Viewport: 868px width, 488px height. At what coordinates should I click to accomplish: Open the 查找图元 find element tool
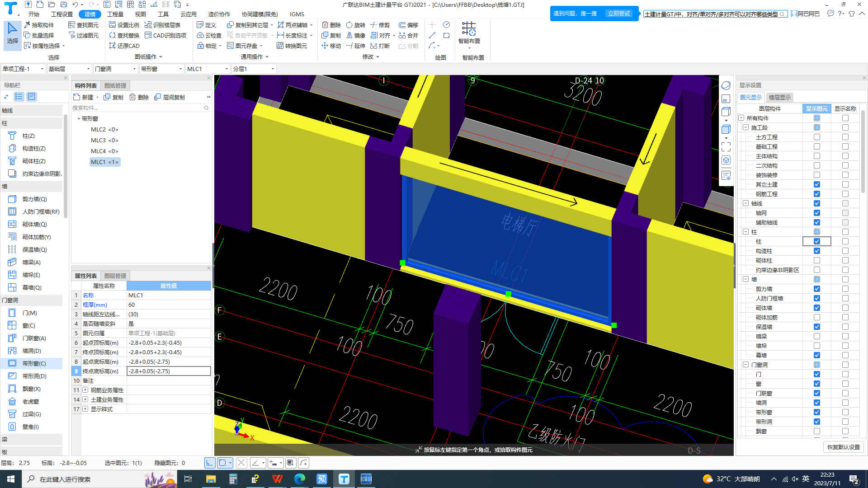point(83,25)
